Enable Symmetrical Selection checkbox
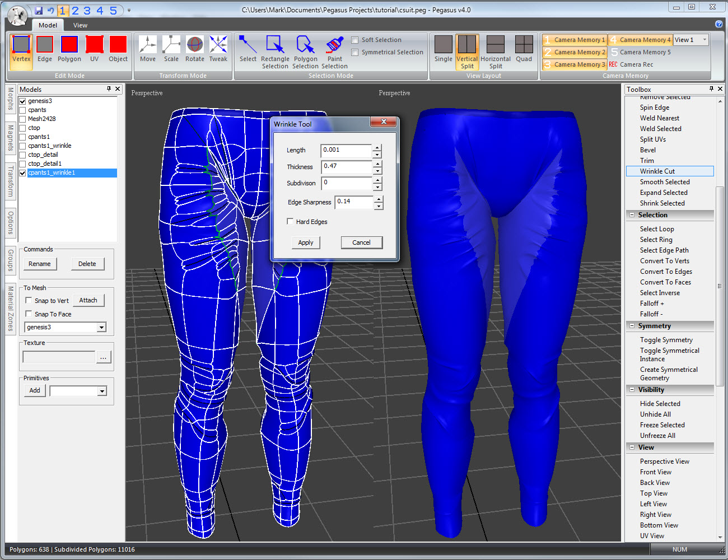Image resolution: width=728 pixels, height=560 pixels. coord(354,52)
